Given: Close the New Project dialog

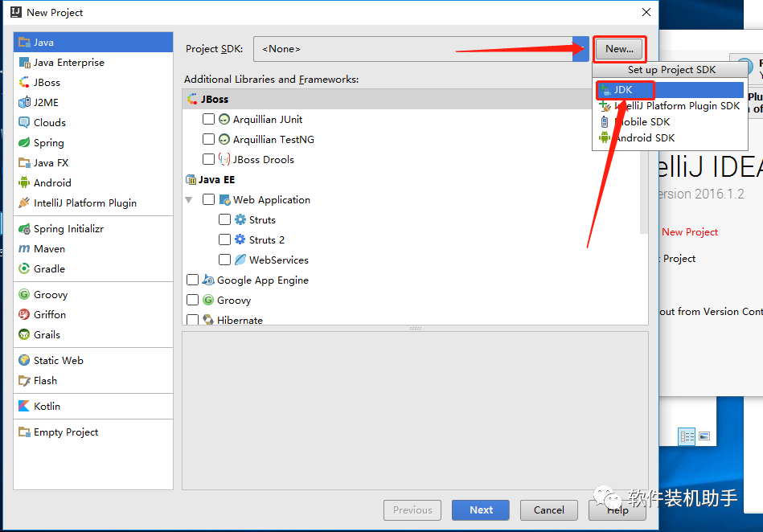Looking at the screenshot, I should (646, 12).
